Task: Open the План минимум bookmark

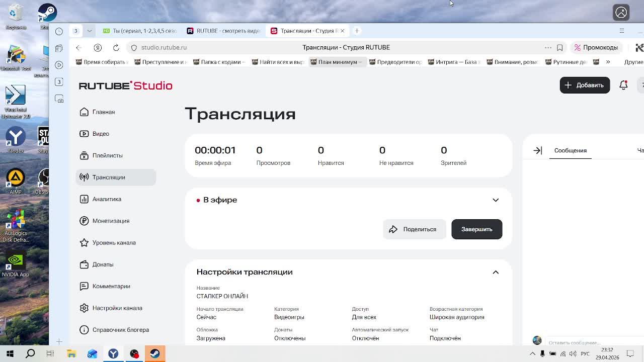Action: [336, 62]
